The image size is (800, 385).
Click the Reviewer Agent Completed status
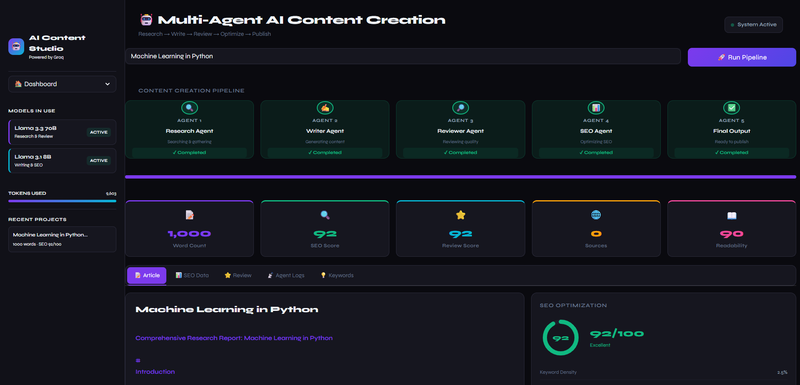460,152
